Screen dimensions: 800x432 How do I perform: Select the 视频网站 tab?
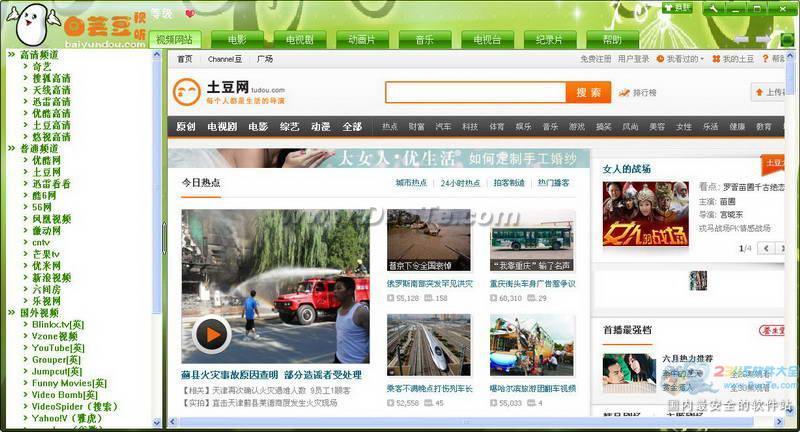click(x=174, y=39)
